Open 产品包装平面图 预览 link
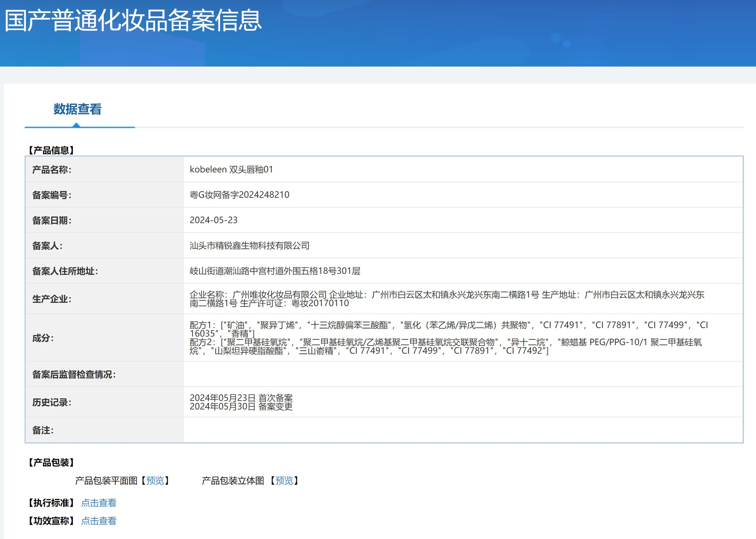Viewport: 756px width, 539px height. [x=155, y=481]
